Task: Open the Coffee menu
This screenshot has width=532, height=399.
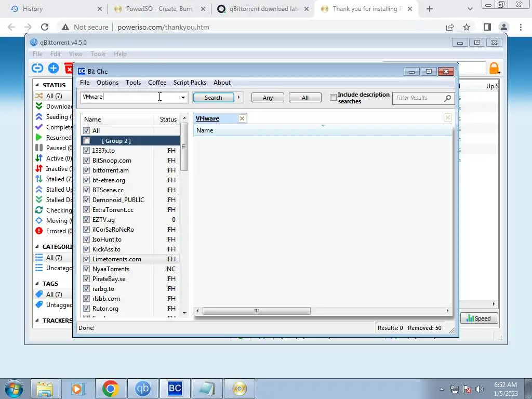Action: [x=157, y=83]
